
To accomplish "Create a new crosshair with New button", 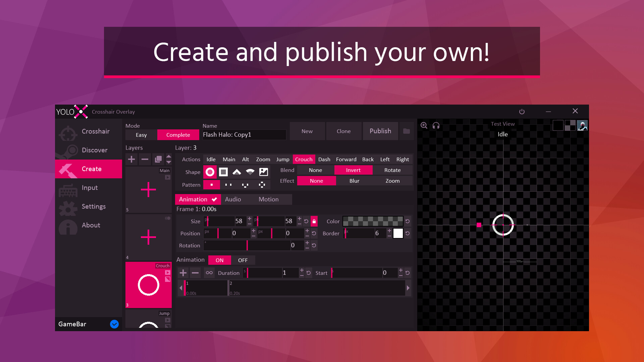I will (x=307, y=131).
